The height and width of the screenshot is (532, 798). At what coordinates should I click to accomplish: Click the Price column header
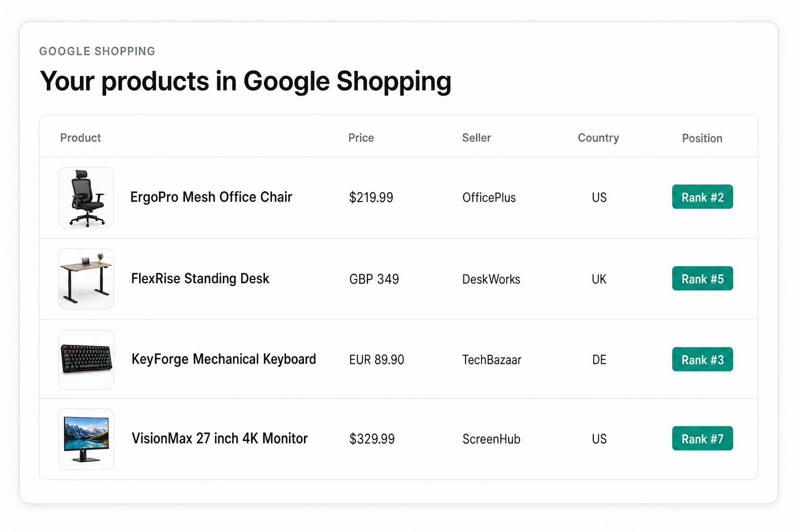point(361,138)
